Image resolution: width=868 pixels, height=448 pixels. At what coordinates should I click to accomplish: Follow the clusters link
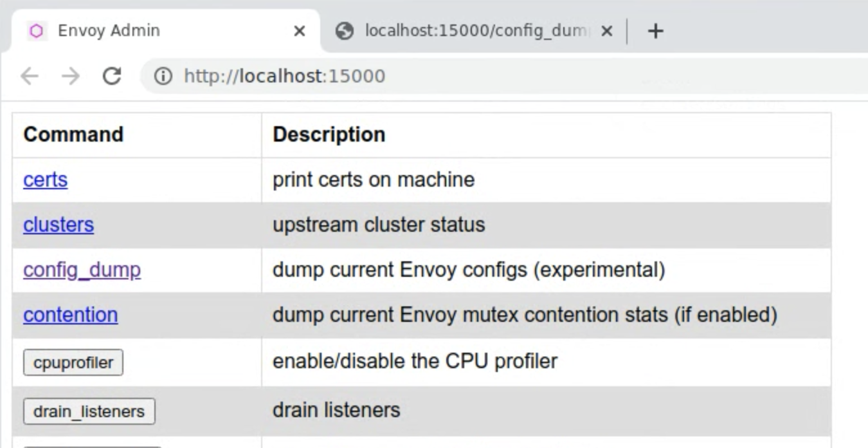tap(59, 225)
